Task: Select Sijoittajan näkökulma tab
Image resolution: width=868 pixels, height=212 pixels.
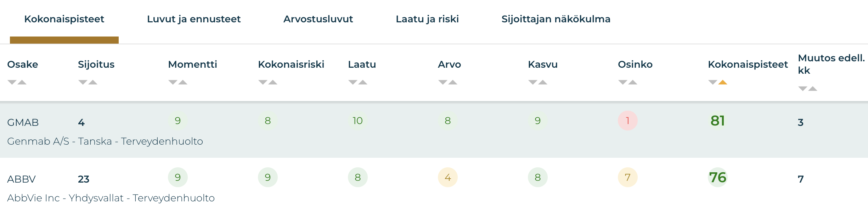Action: (556, 19)
